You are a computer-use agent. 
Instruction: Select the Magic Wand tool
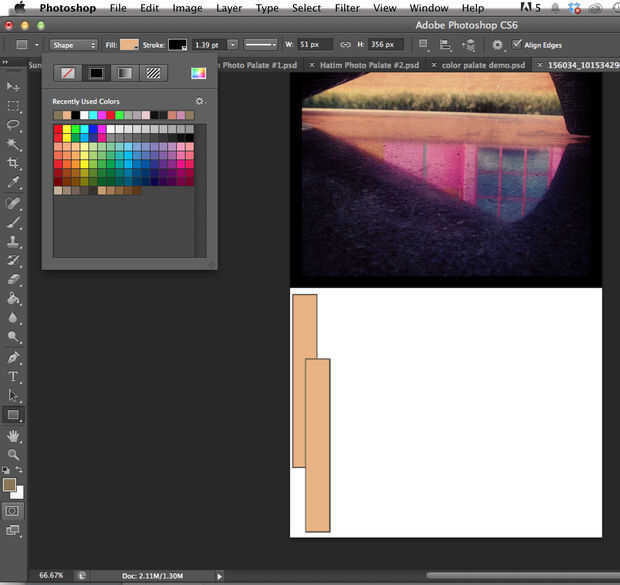click(13, 144)
